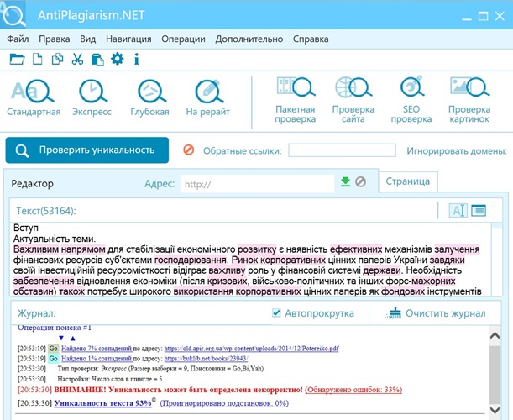Click the text mode "A" icon
This screenshot has height=420, width=513.
[x=458, y=211]
